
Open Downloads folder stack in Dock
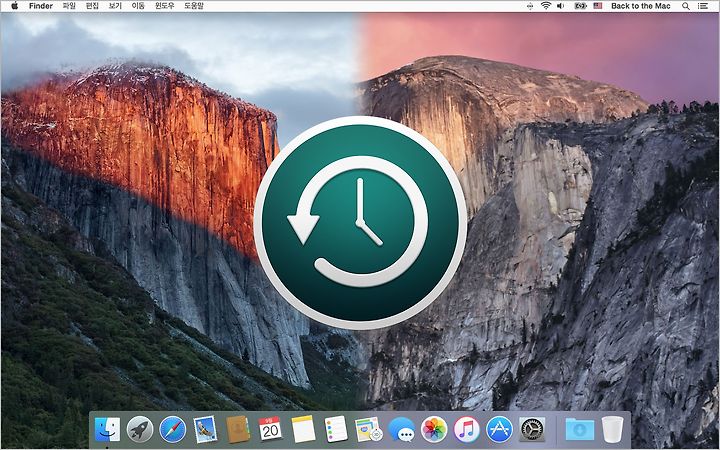579,429
